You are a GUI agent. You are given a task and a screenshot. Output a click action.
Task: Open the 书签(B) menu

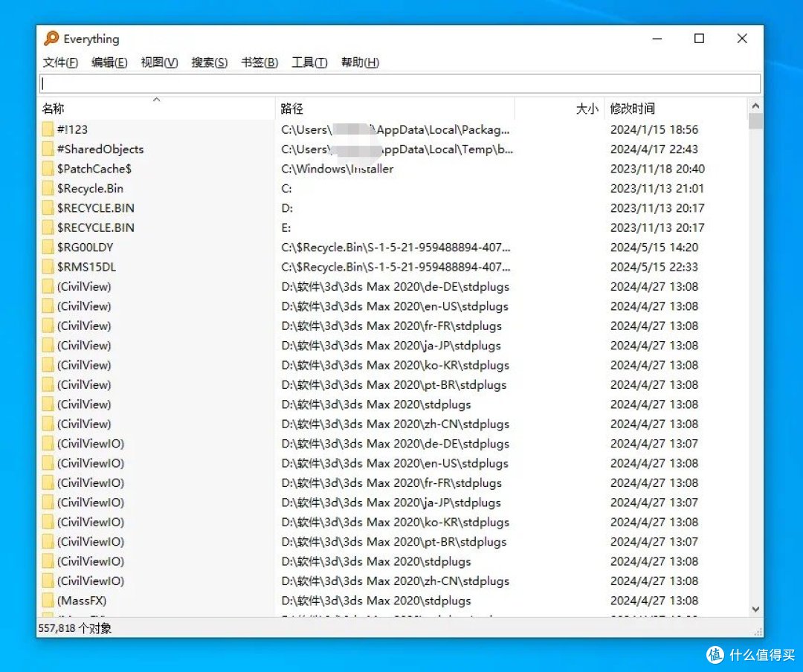tap(259, 62)
